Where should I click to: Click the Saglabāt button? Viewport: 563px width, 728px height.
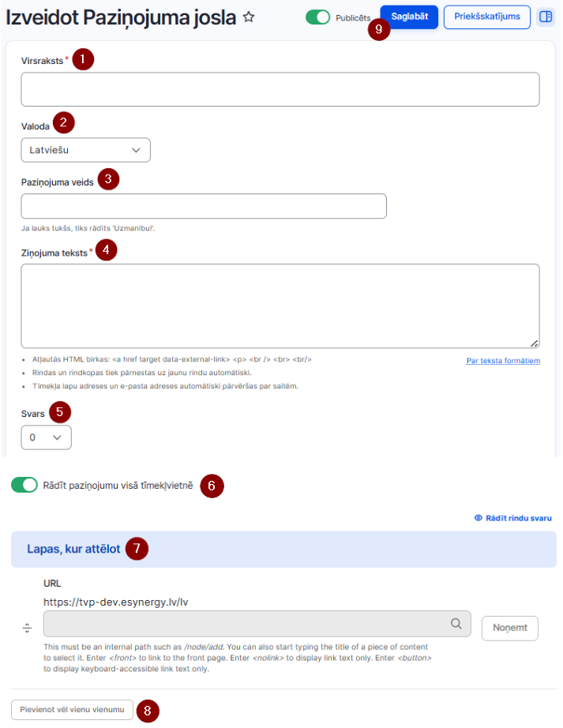coord(409,17)
